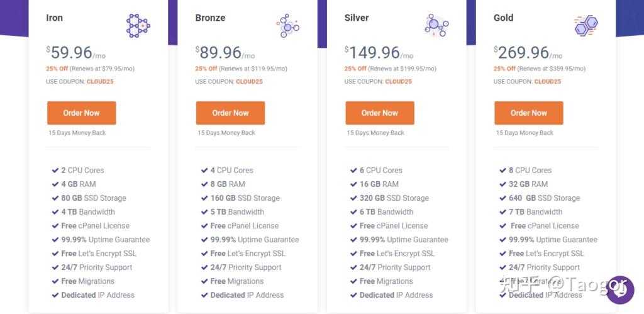This screenshot has height=314, width=644.
Task: Click Iron Dedicated IP Address feature
Action: (97, 295)
